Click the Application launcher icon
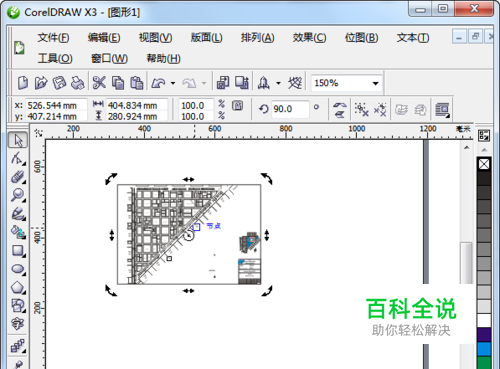Screen dimensions: 500x369 point(264,83)
